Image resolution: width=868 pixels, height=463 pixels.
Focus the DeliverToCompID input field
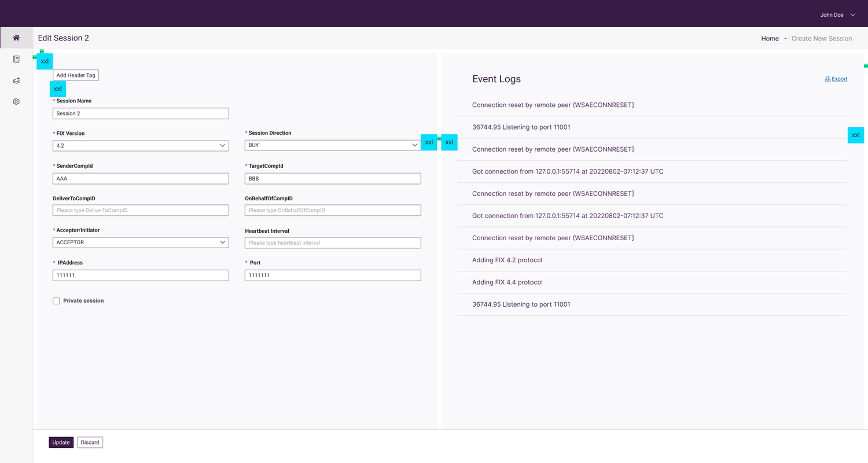click(141, 210)
